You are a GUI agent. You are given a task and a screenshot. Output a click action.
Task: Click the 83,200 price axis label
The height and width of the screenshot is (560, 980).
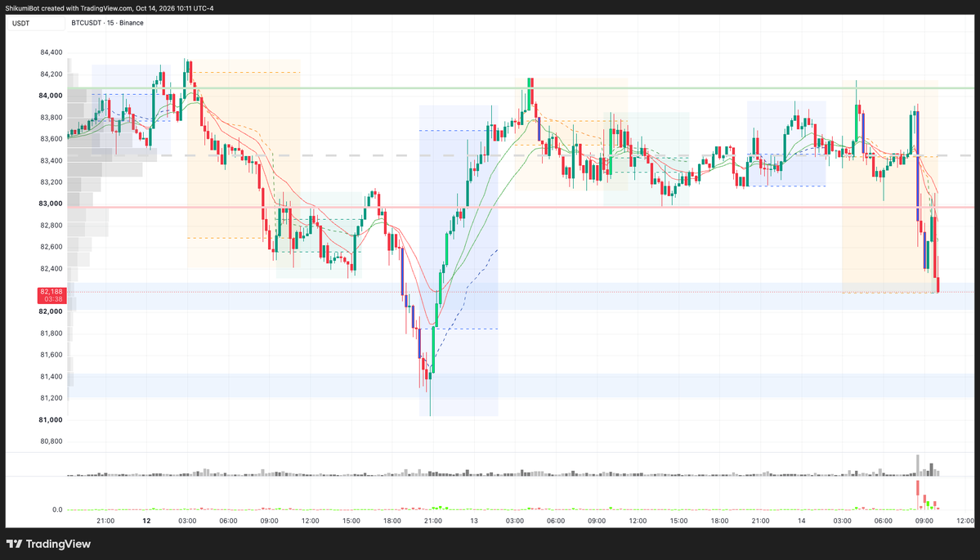coord(51,182)
